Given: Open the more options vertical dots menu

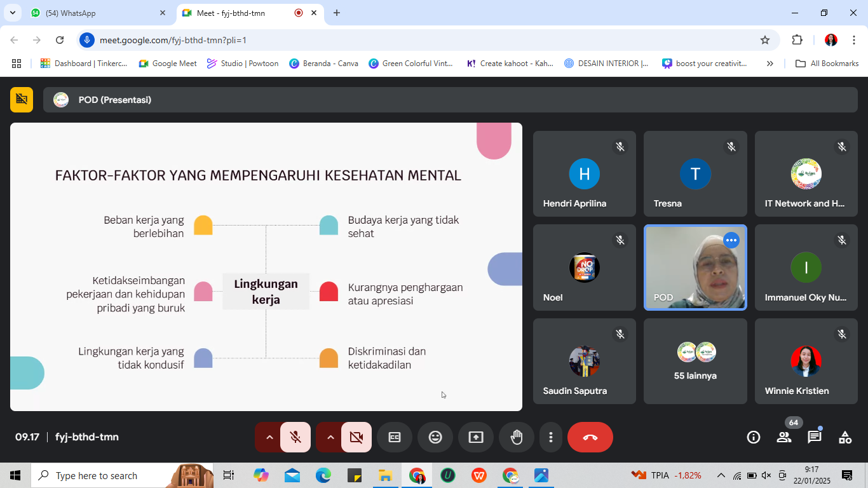Looking at the screenshot, I should (551, 437).
